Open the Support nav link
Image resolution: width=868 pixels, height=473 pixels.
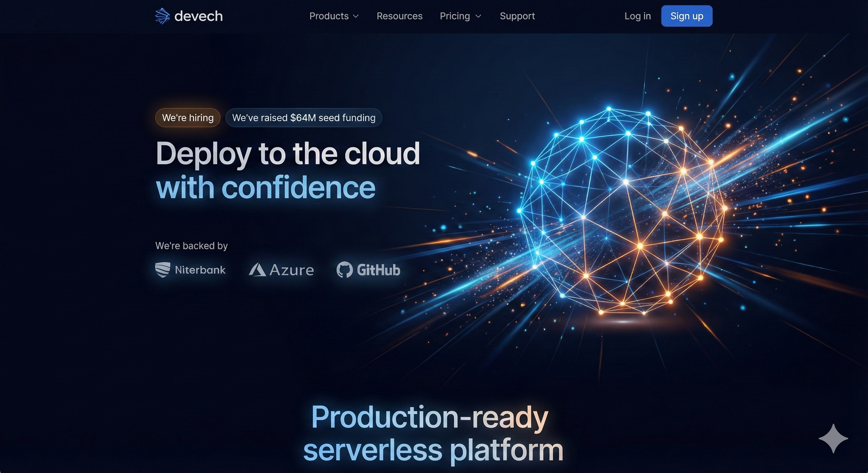[517, 16]
